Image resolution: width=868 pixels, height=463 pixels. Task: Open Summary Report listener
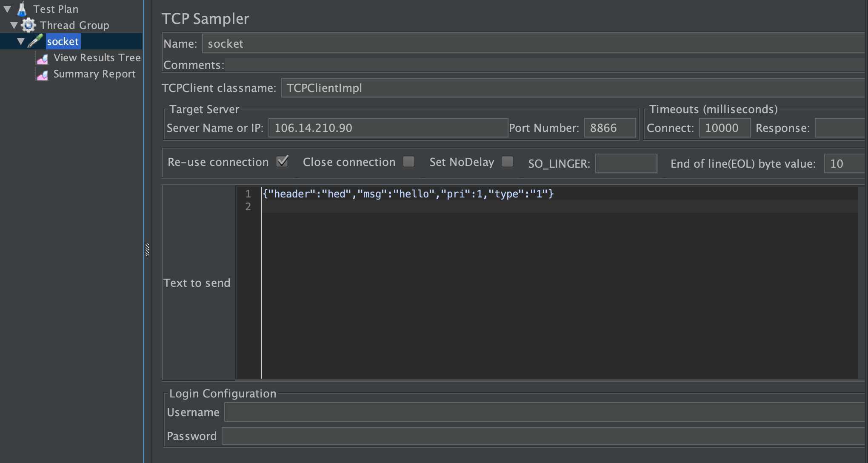94,74
